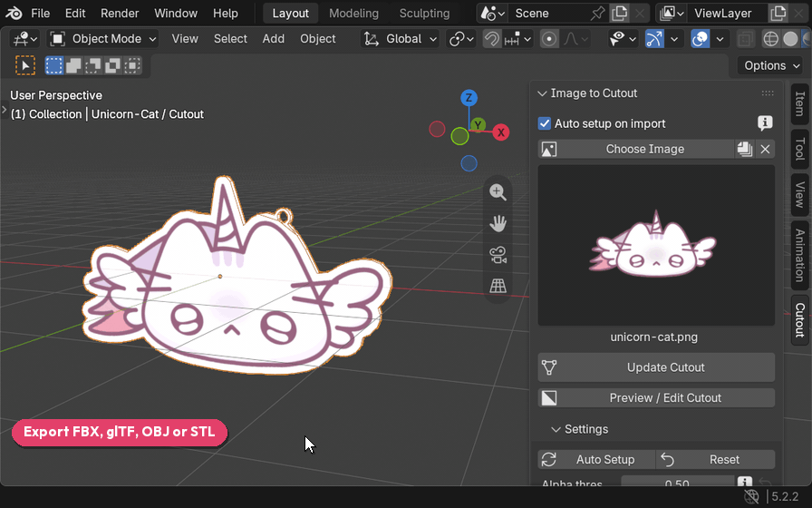This screenshot has height=508, width=812.
Task: Set selection mode to new
Action: pos(53,66)
